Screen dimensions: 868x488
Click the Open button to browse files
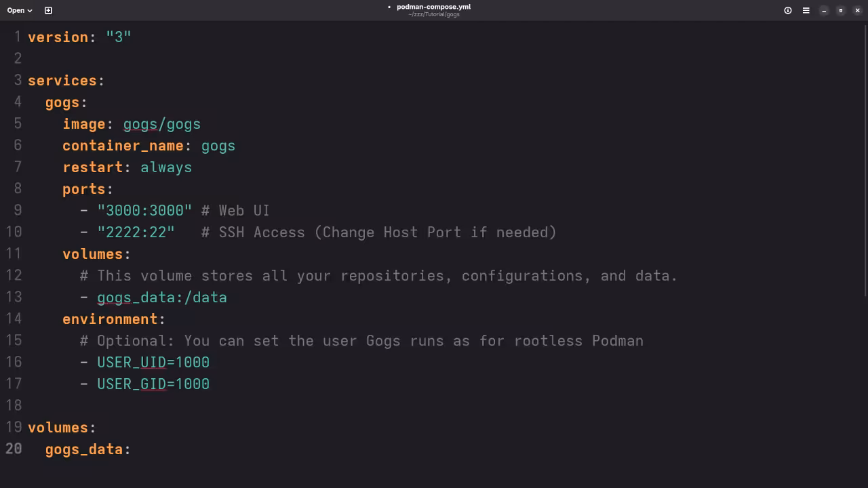tap(15, 10)
